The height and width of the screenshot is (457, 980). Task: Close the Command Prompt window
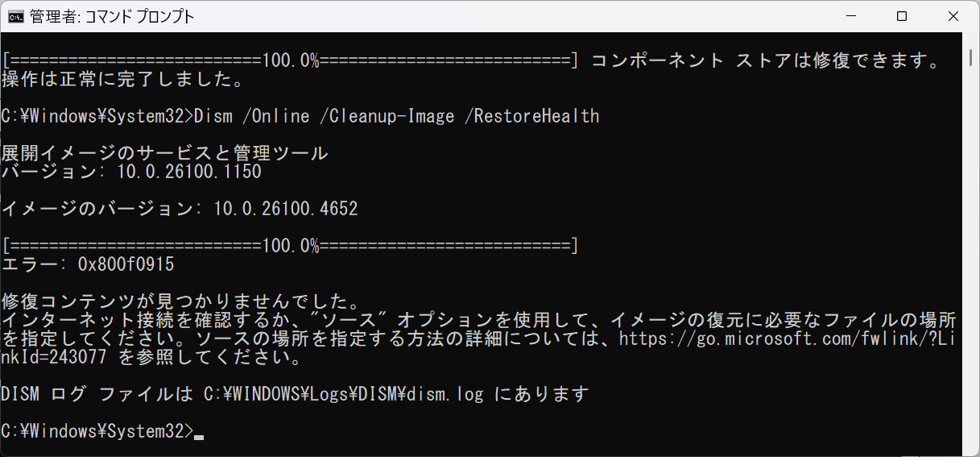(953, 16)
